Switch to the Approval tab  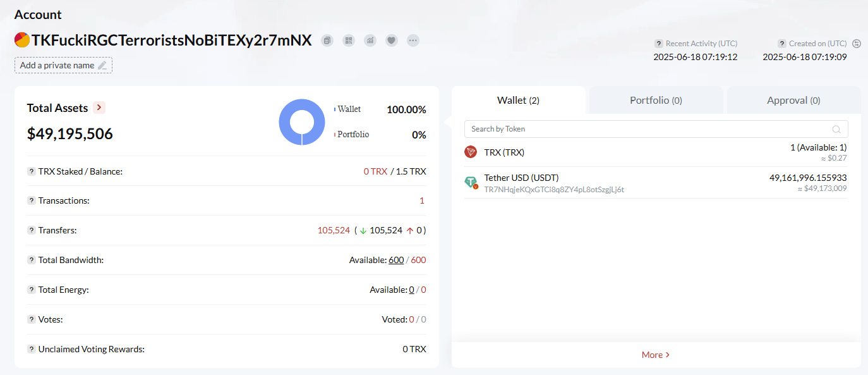[793, 100]
